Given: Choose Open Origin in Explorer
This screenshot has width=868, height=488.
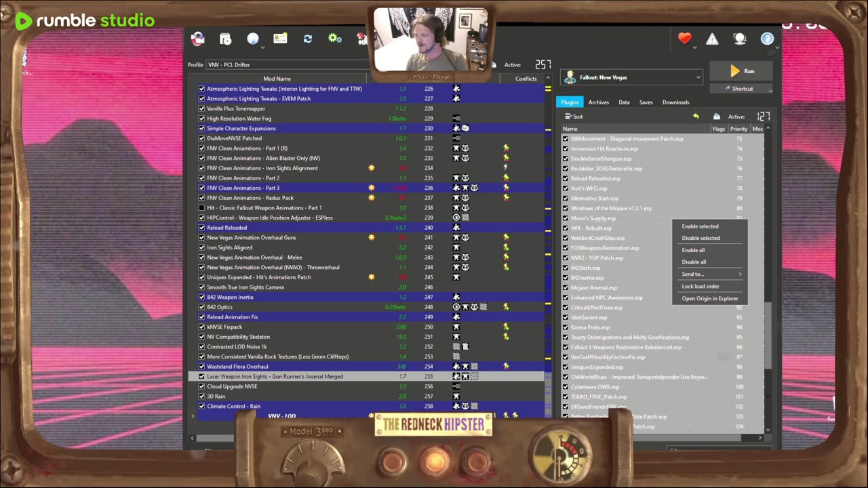Looking at the screenshot, I should pyautogui.click(x=710, y=298).
